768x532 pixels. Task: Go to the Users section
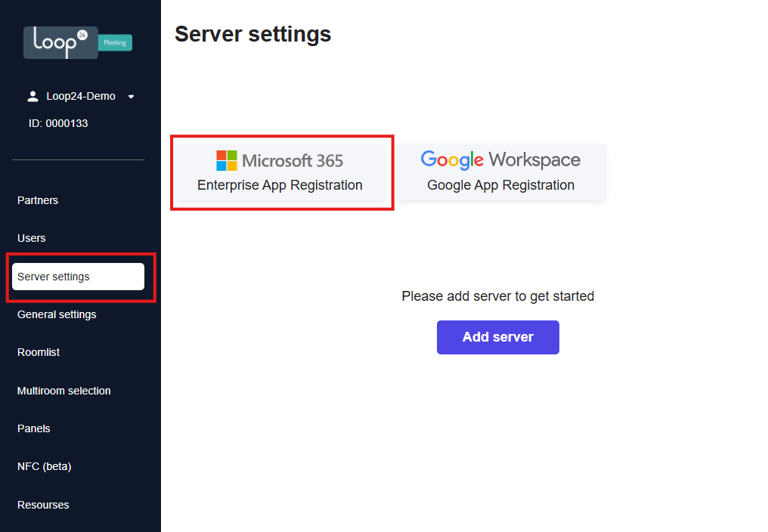31,238
